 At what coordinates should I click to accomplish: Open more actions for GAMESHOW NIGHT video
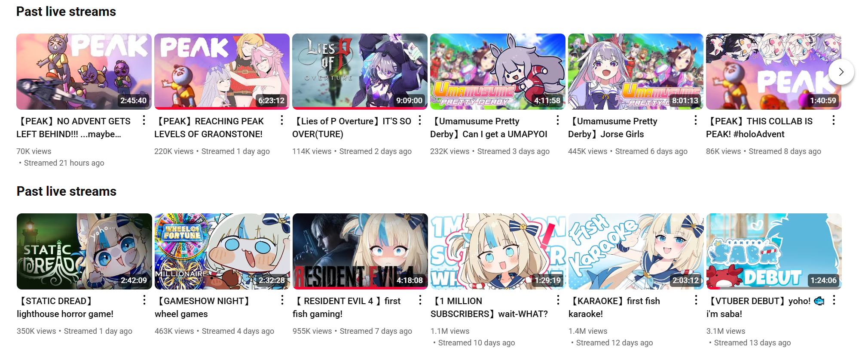[282, 300]
